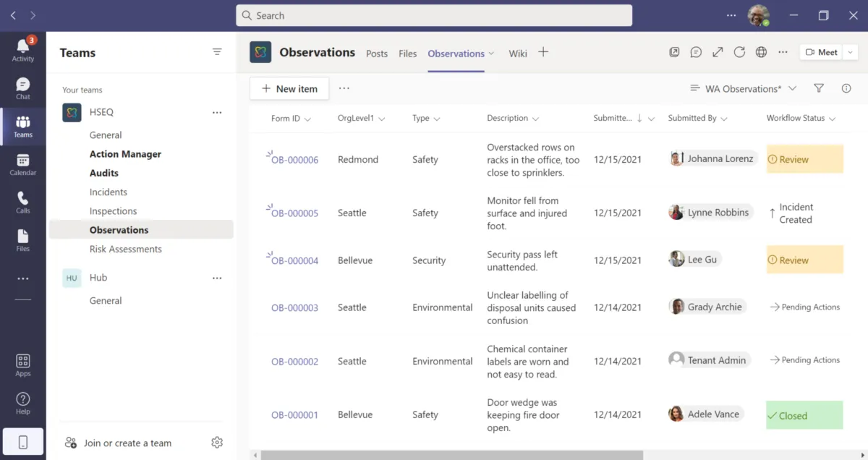Image resolution: width=868 pixels, height=460 pixels.
Task: Click the reload tab icon
Action: coord(739,52)
